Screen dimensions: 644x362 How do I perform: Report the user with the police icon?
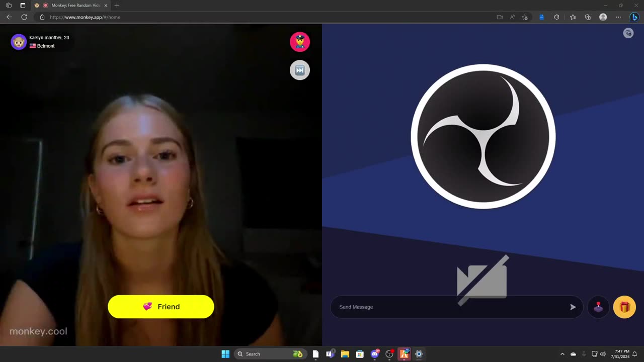300,42
